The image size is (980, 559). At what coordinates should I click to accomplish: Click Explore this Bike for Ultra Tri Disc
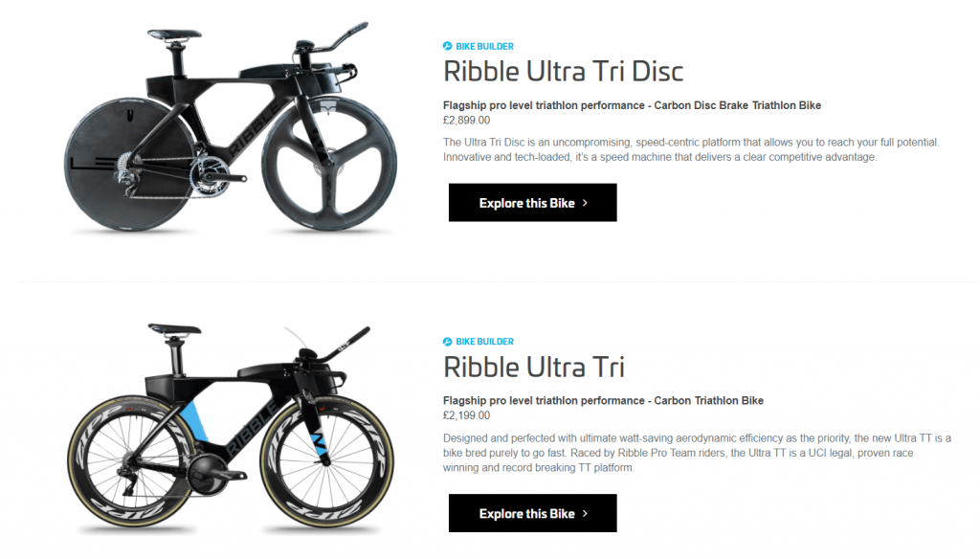(532, 203)
